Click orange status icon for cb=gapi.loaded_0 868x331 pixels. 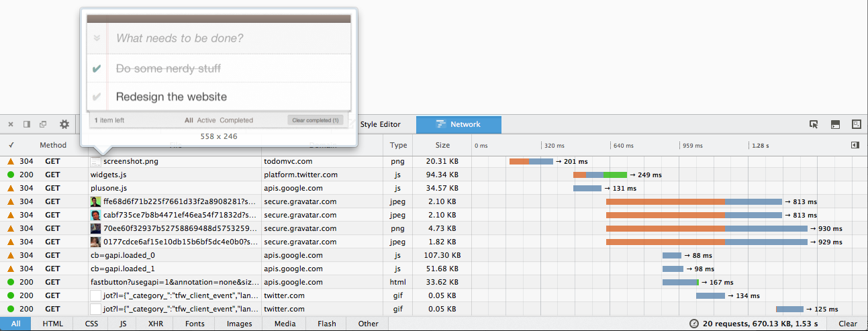11,255
